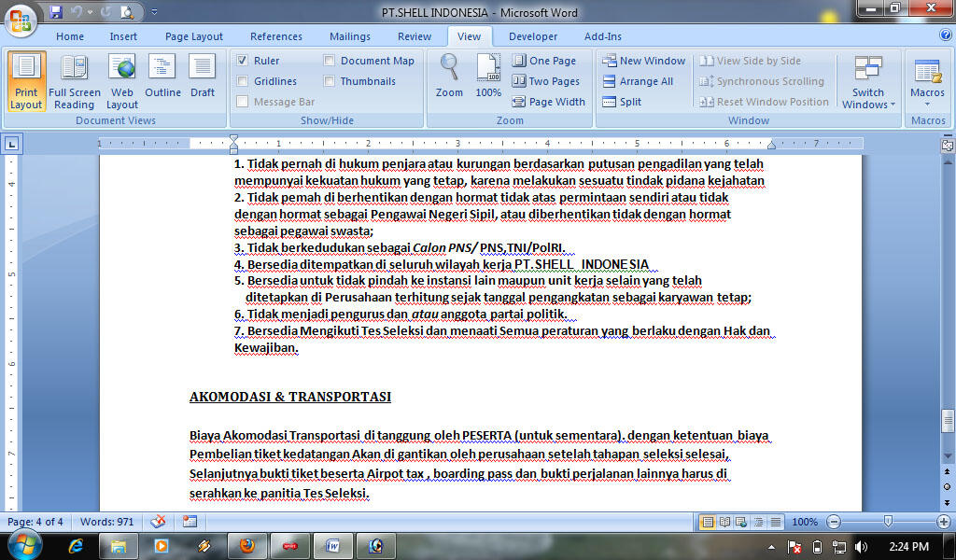The image size is (956, 560).
Task: Click Select Browse Object circle button
Action: (x=947, y=487)
